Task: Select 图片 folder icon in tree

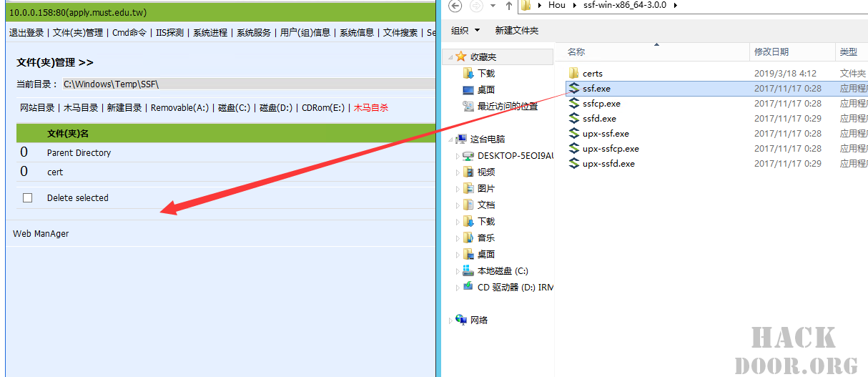Action: pos(468,188)
